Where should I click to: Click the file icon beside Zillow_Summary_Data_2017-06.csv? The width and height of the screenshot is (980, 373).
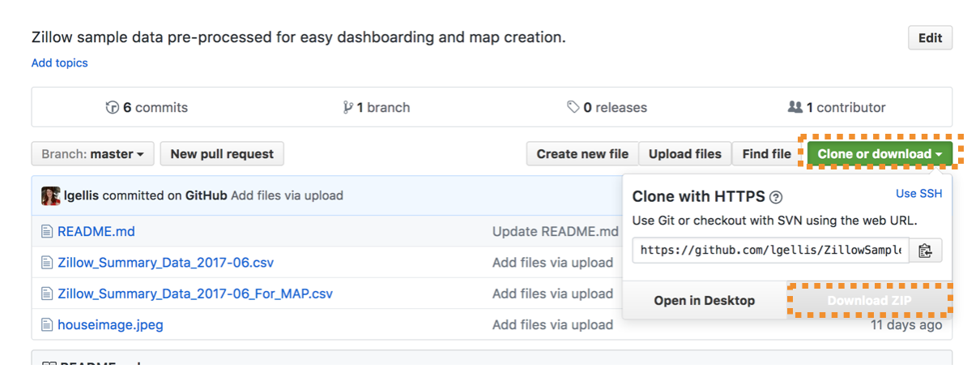pos(47,263)
